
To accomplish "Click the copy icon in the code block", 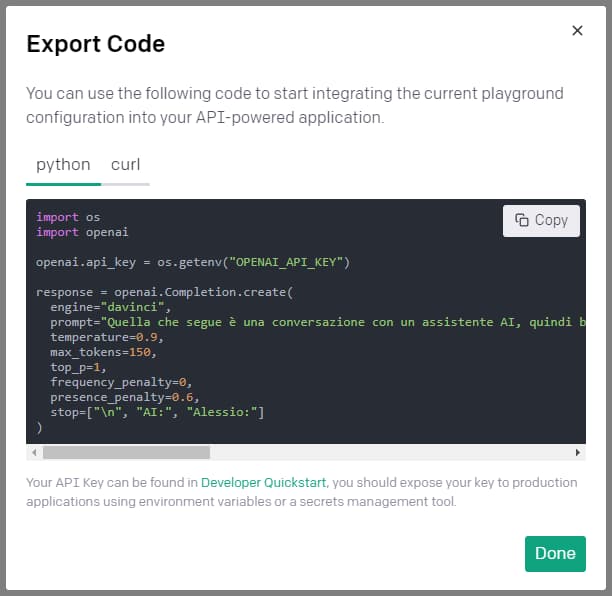I will [x=522, y=220].
